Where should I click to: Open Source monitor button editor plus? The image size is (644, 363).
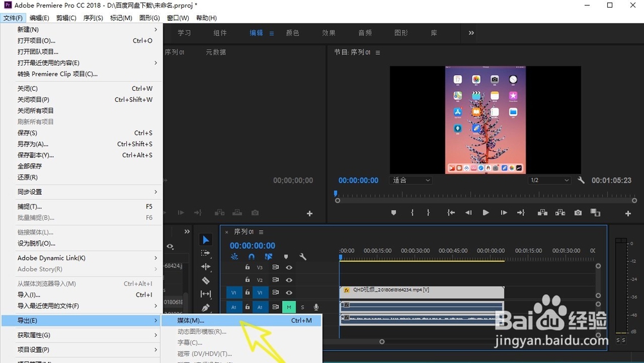tap(310, 213)
